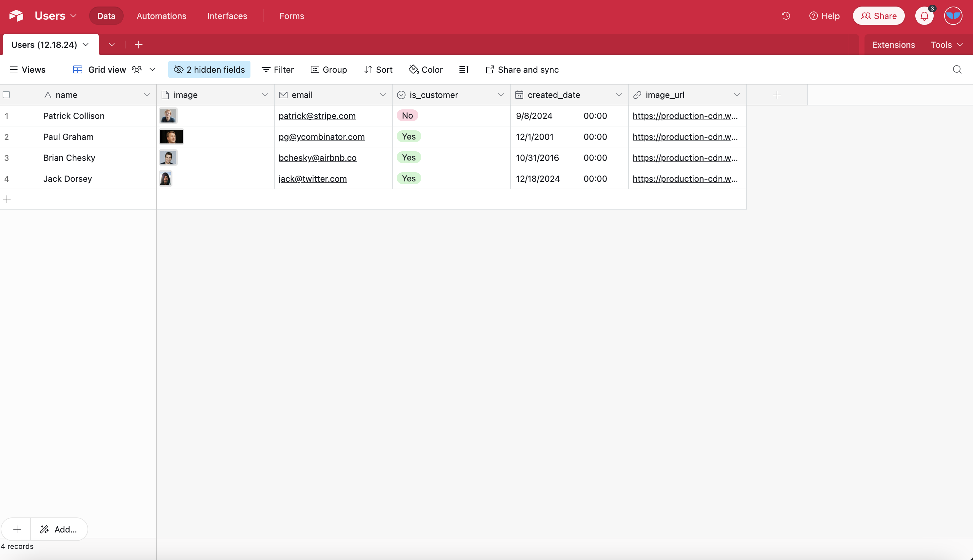Expand the email field dropdown arrow
Screen dimensions: 973x560
[383, 95]
